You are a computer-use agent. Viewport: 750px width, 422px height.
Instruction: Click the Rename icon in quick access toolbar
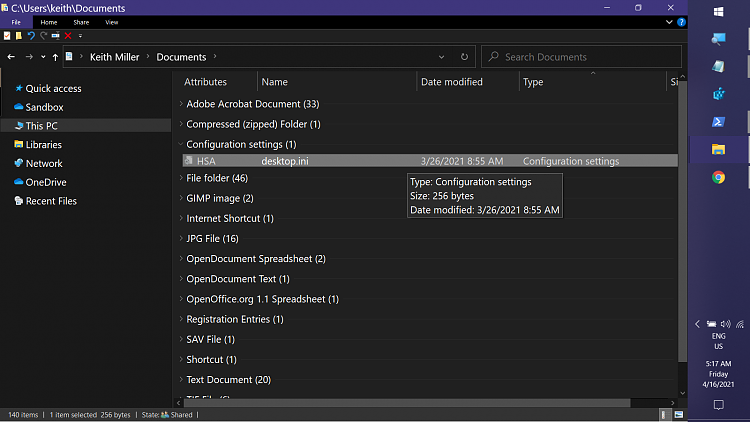[55, 35]
